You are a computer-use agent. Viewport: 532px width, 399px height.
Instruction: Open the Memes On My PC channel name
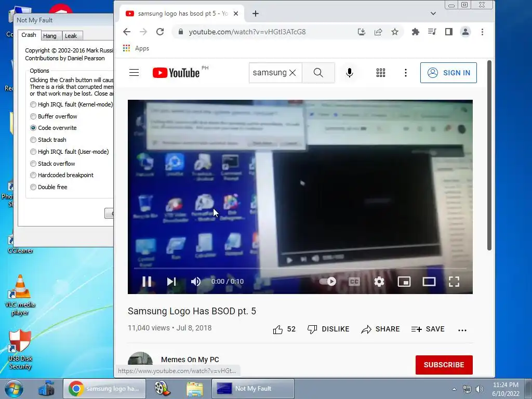(x=190, y=360)
